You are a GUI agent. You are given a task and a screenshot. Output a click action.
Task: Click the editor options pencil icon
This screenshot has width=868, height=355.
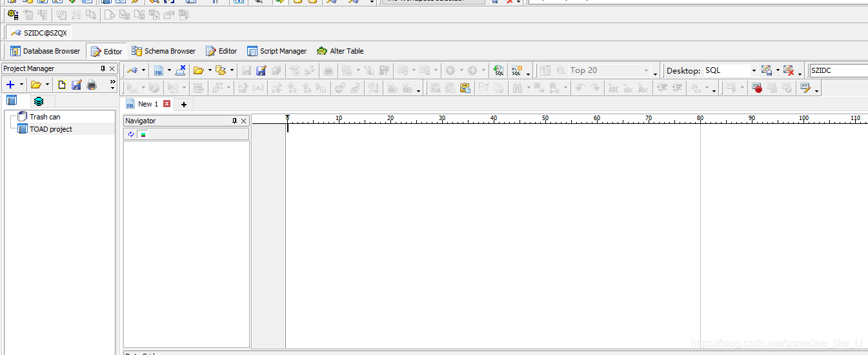805,88
